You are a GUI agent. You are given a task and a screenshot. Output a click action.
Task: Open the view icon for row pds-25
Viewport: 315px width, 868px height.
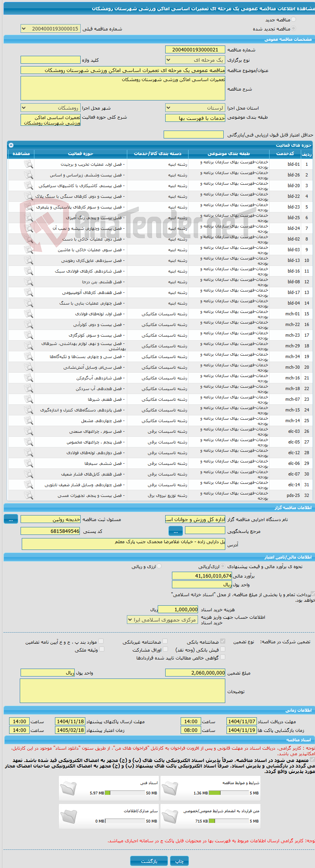click(28, 495)
